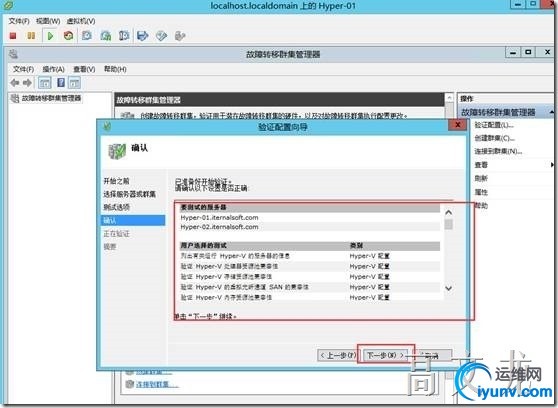
Task: Open 虚拟机(V) menu
Action: tap(81, 21)
